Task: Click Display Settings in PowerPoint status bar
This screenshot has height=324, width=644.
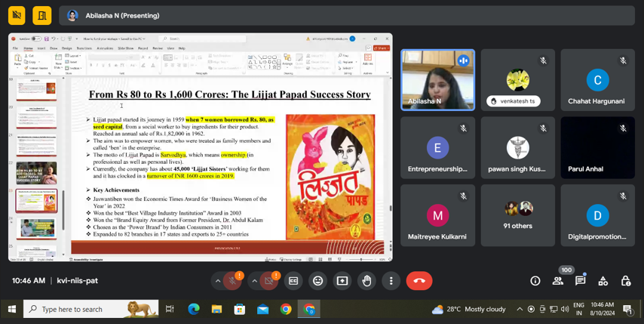Action: (x=291, y=260)
